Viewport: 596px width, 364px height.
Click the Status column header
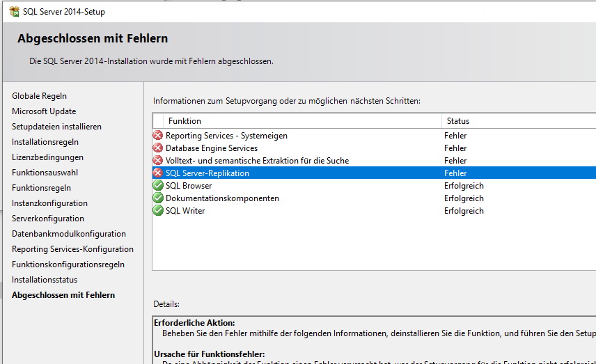point(519,121)
